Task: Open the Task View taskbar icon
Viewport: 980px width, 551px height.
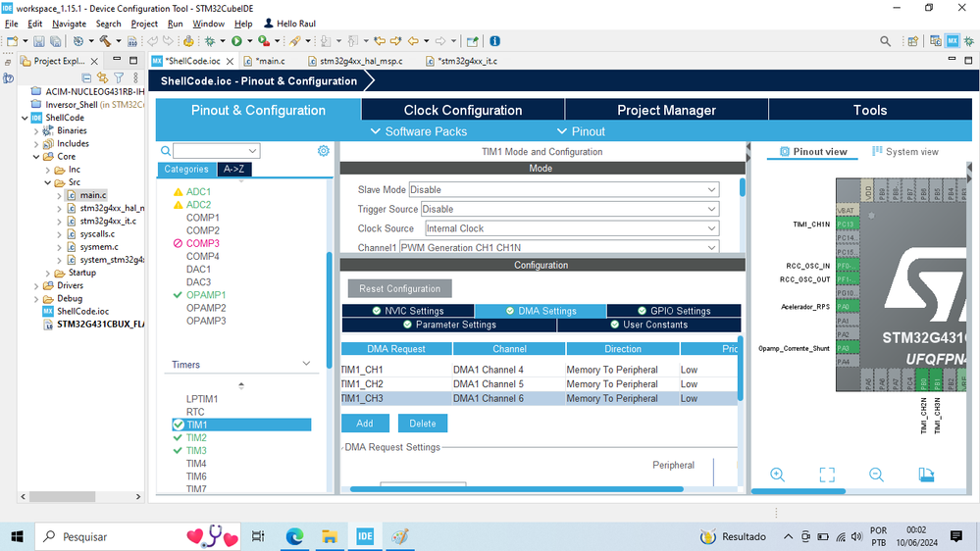Action: click(x=257, y=536)
